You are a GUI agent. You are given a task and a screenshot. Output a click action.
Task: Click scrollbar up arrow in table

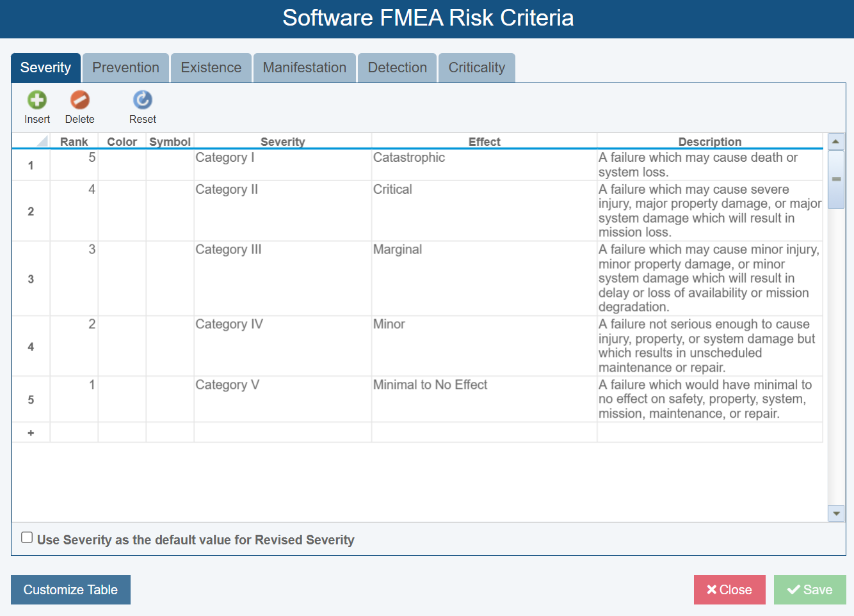point(836,141)
